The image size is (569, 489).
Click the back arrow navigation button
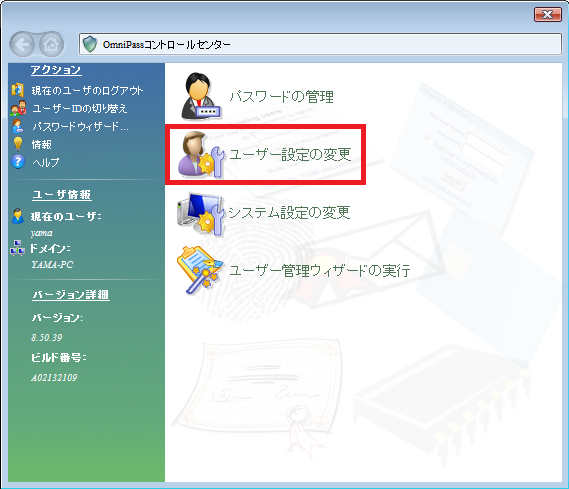(x=22, y=44)
